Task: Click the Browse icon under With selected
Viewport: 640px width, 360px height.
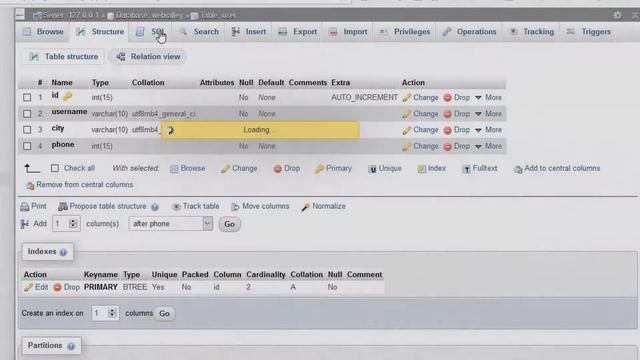Action: [x=174, y=169]
